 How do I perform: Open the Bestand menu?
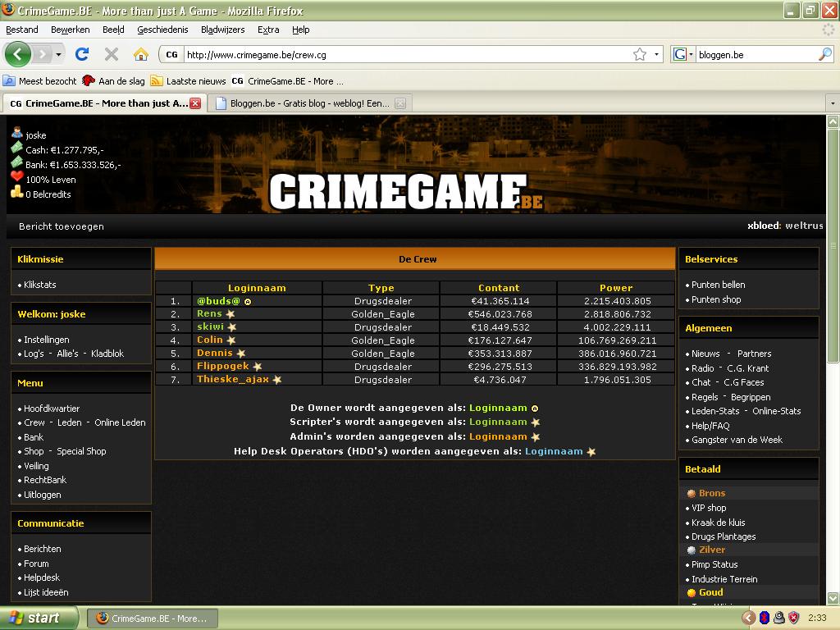click(22, 30)
